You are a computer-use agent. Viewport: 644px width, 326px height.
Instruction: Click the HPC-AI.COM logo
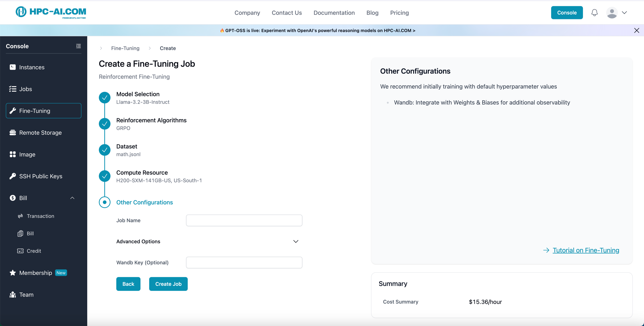[x=51, y=12]
